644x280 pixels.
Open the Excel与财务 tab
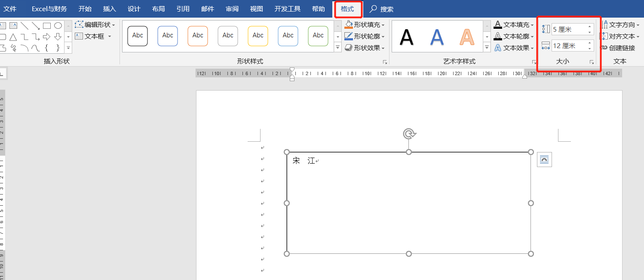(x=49, y=9)
